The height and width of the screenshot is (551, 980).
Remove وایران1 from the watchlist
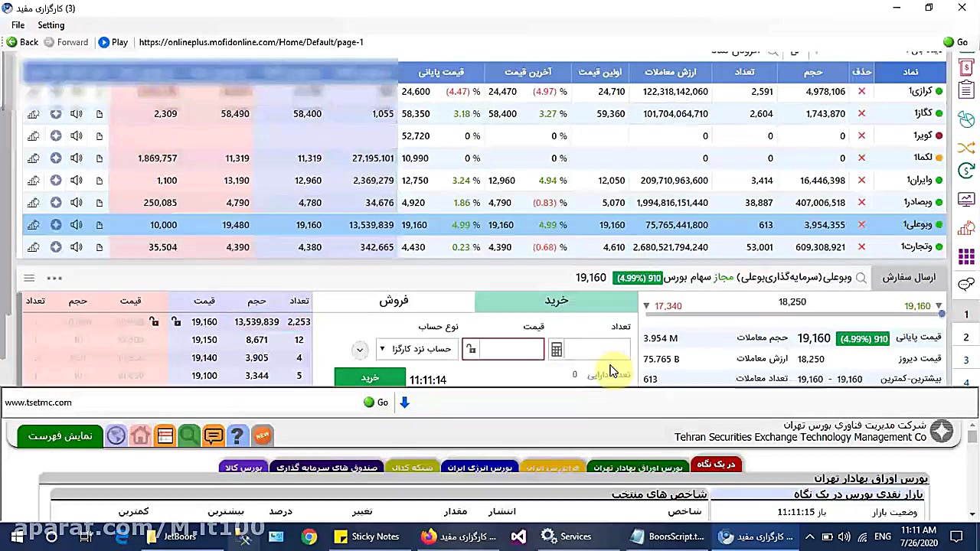(861, 181)
